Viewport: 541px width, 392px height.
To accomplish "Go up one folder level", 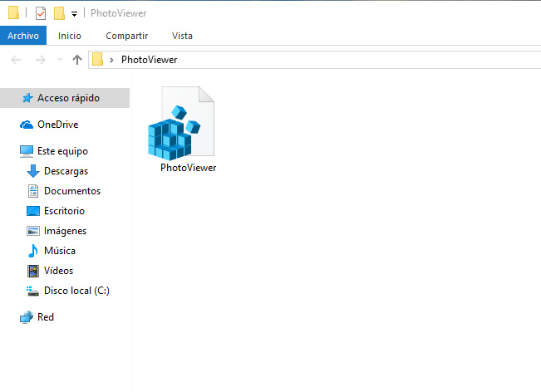I will 77,60.
